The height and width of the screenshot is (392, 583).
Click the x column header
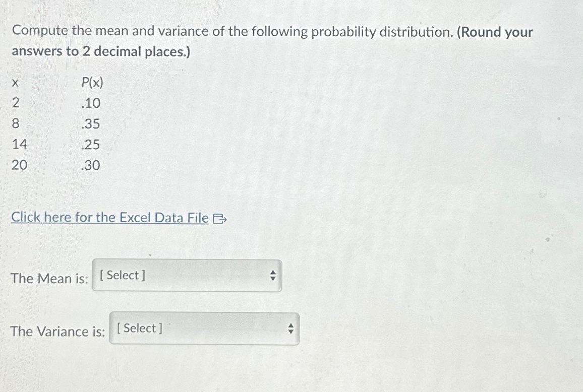click(15, 83)
